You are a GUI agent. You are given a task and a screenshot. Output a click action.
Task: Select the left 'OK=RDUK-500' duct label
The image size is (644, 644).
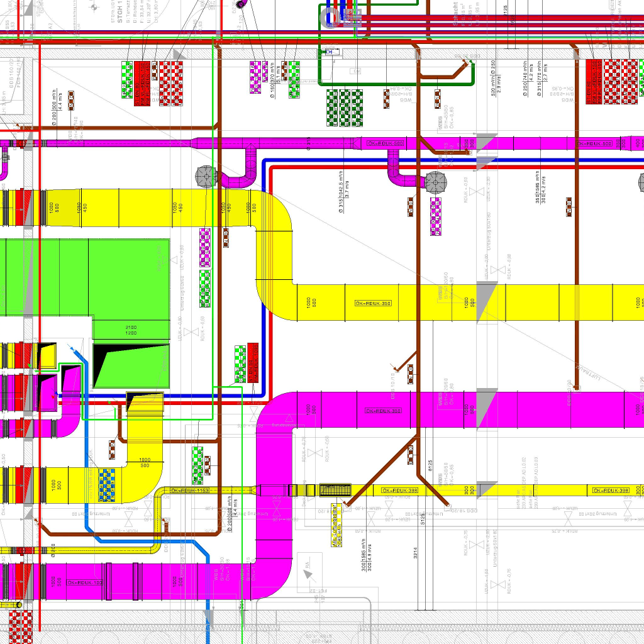[386, 143]
